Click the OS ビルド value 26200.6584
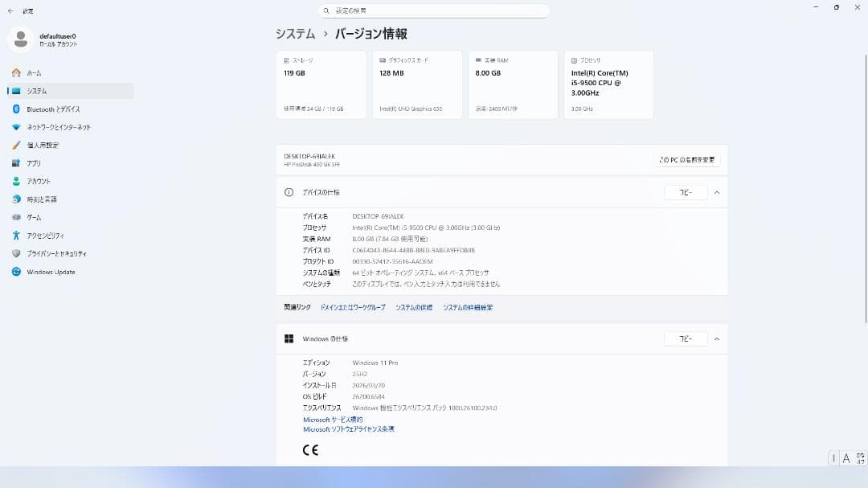 tap(368, 396)
